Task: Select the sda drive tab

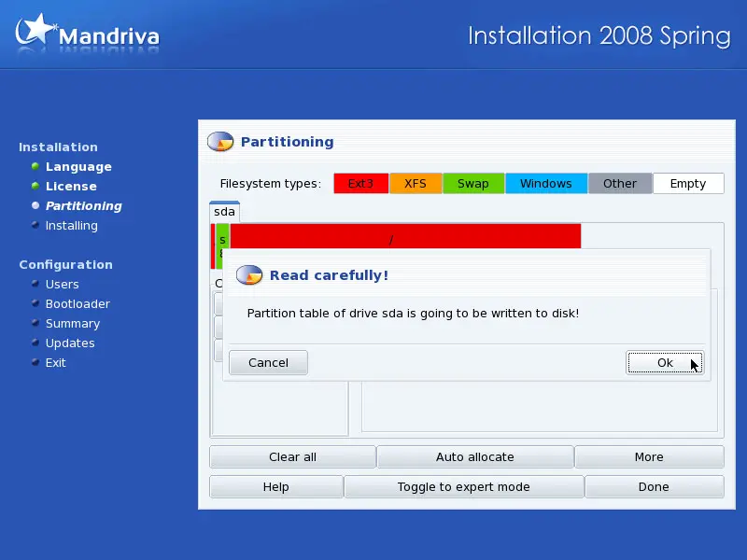Action: click(x=224, y=212)
